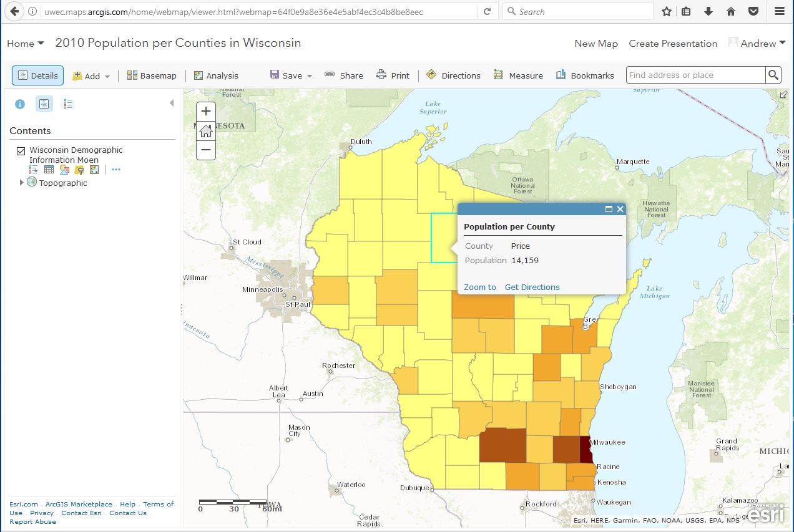Click Report Abuse footer link
The height and width of the screenshot is (532, 794).
point(32,521)
